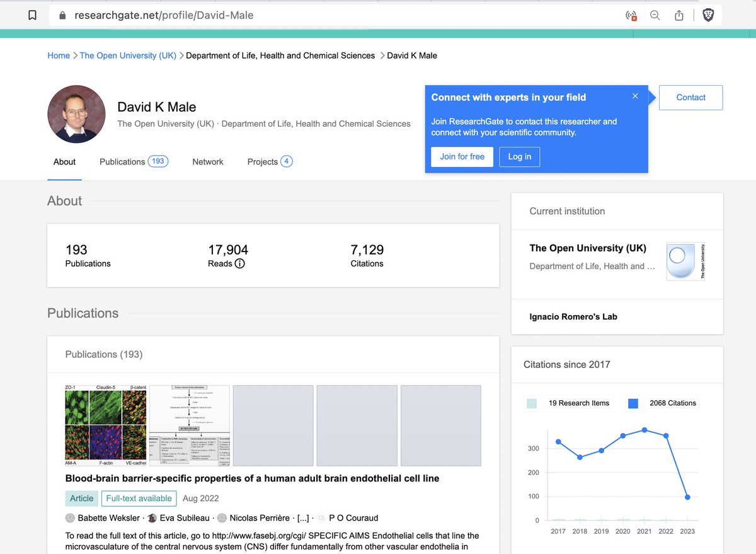
Task: Click the Department of Life, Health and … text
Action: [x=592, y=266]
